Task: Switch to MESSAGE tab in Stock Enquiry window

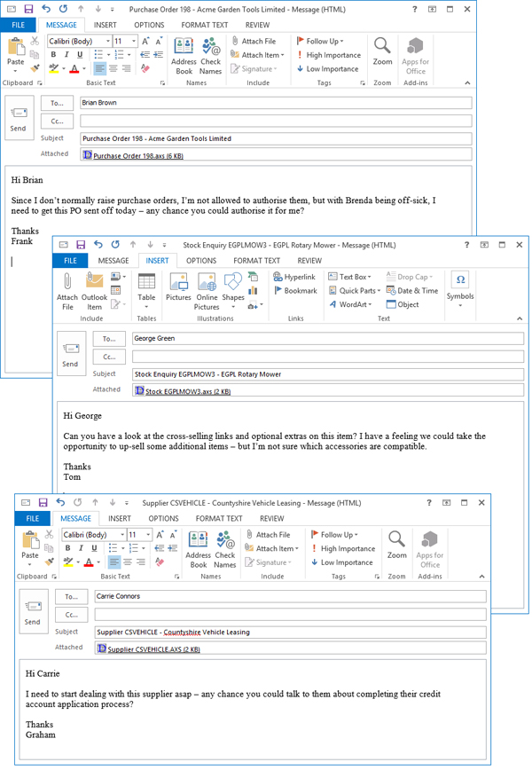Action: tap(113, 261)
